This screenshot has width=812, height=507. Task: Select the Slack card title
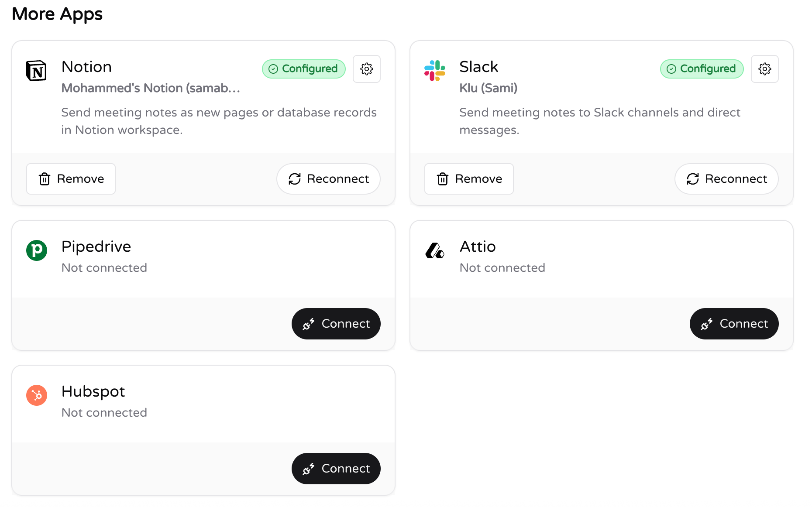click(478, 67)
